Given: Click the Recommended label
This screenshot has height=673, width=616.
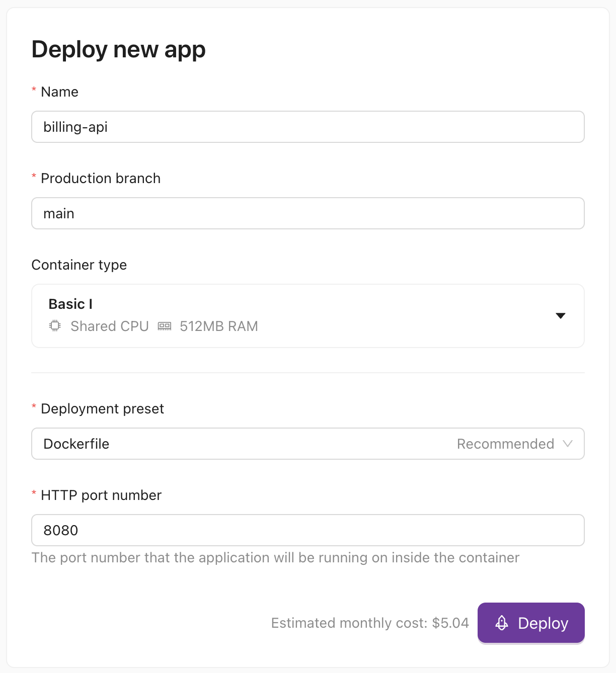Looking at the screenshot, I should click(x=505, y=444).
